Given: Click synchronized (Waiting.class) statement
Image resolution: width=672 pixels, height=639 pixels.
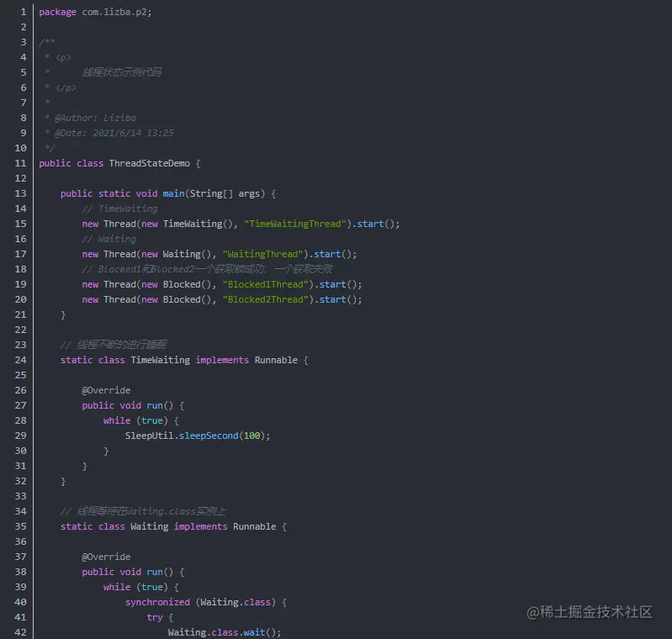Looking at the screenshot, I should pos(206,602).
